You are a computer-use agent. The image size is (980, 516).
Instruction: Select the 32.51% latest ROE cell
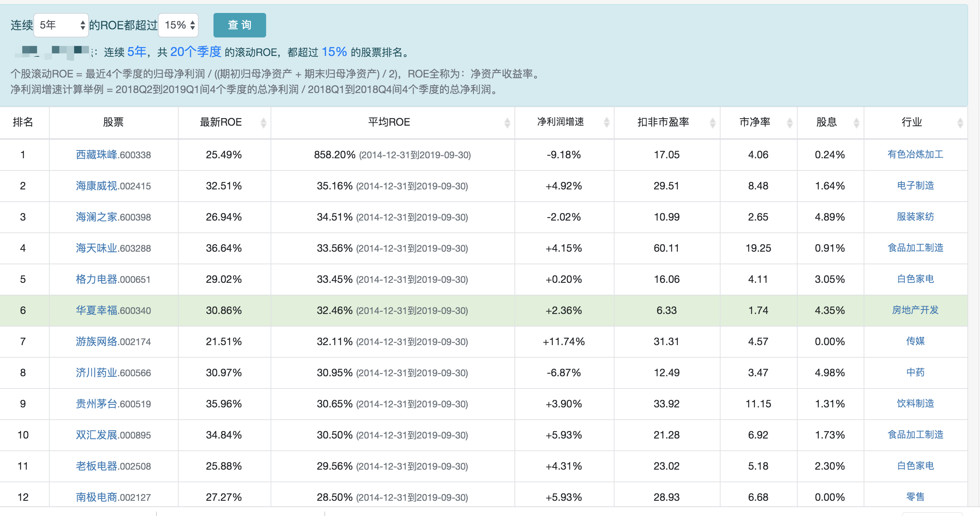point(224,186)
